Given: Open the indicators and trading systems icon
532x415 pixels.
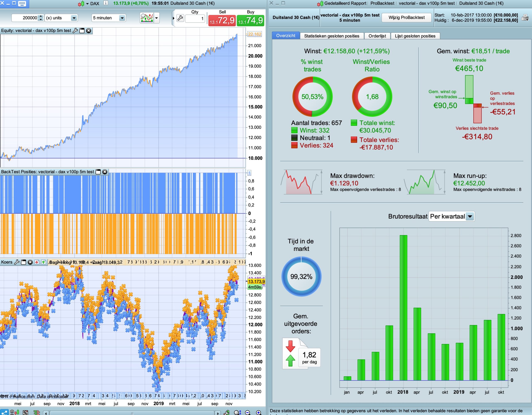Looking at the screenshot, I should [x=147, y=18].
